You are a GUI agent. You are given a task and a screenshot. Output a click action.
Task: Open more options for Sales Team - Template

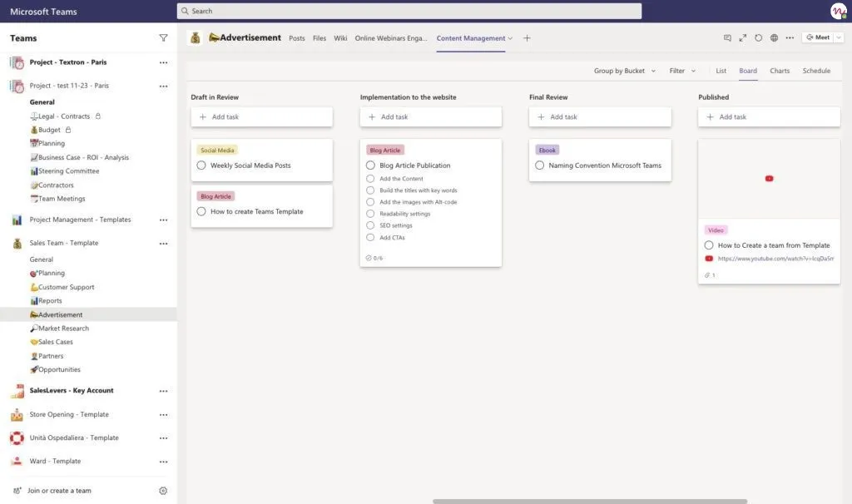pyautogui.click(x=163, y=244)
